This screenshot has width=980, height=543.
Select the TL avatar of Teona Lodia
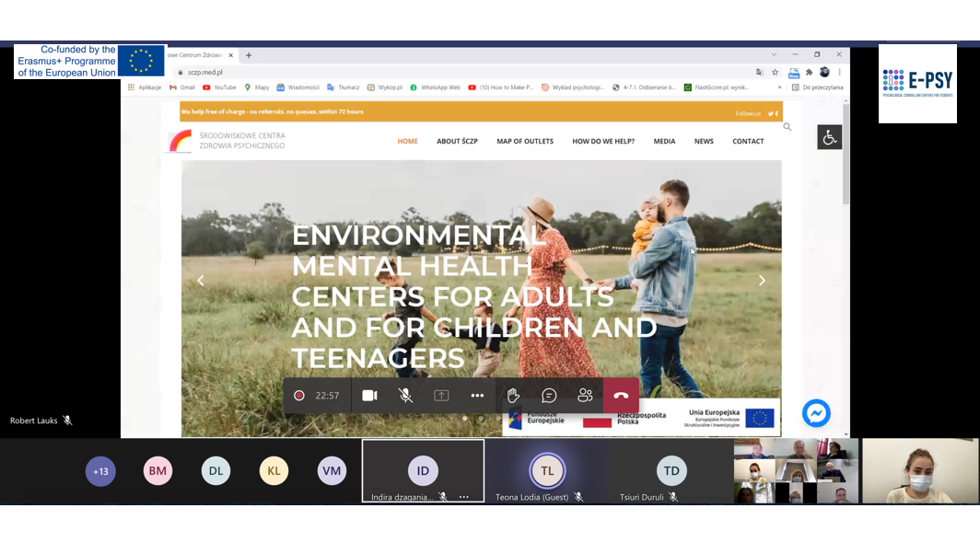pyautogui.click(x=547, y=470)
